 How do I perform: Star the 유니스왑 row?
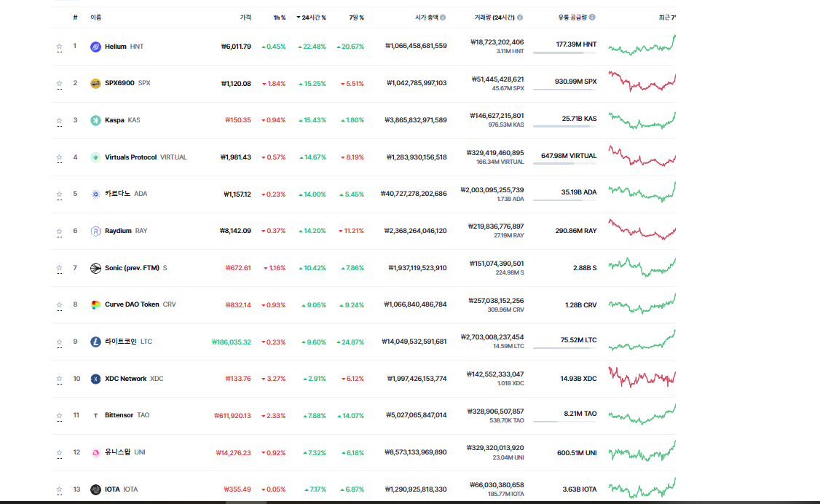click(59, 453)
